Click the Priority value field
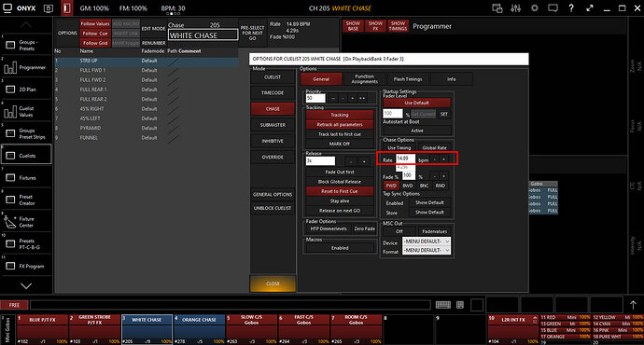Screen dimensions: 644x345 point(315,98)
